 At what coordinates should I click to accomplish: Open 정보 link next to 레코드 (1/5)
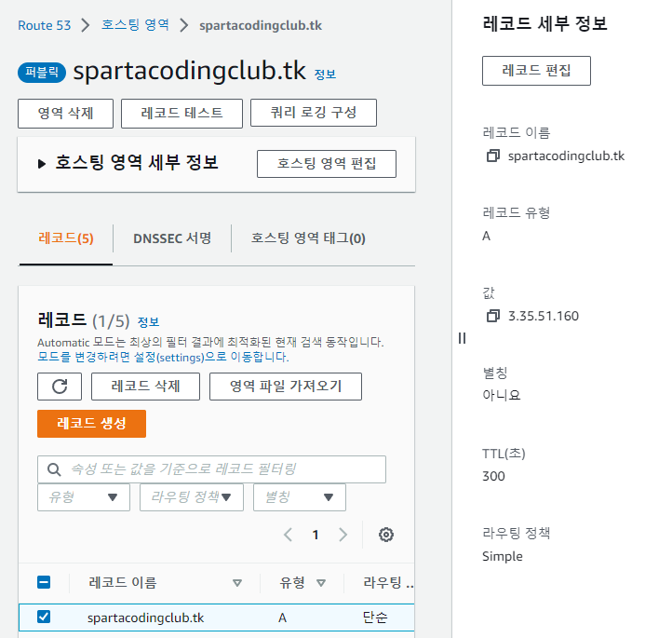pyautogui.click(x=148, y=322)
